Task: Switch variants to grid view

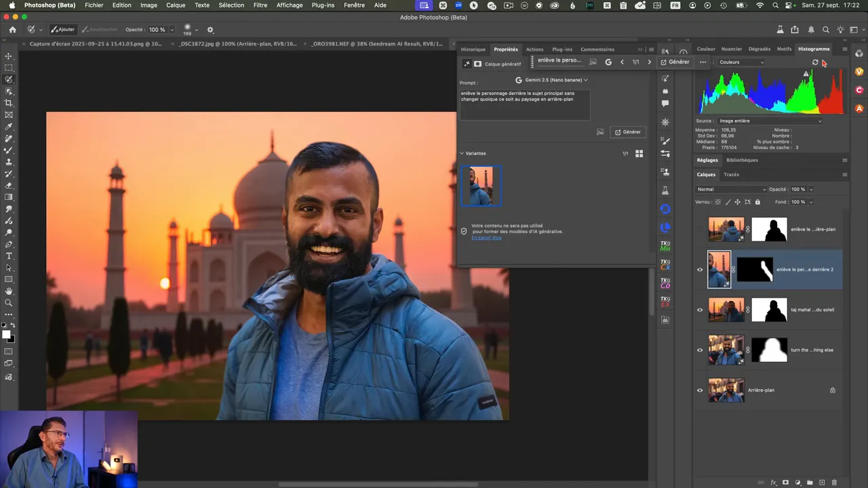Action: 639,154
